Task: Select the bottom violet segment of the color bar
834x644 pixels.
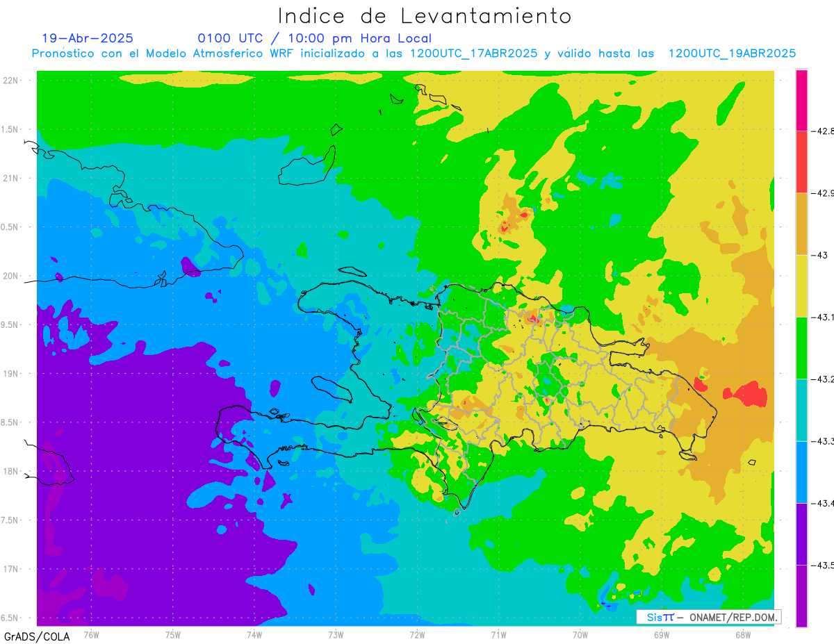Action: pyautogui.click(x=801, y=595)
